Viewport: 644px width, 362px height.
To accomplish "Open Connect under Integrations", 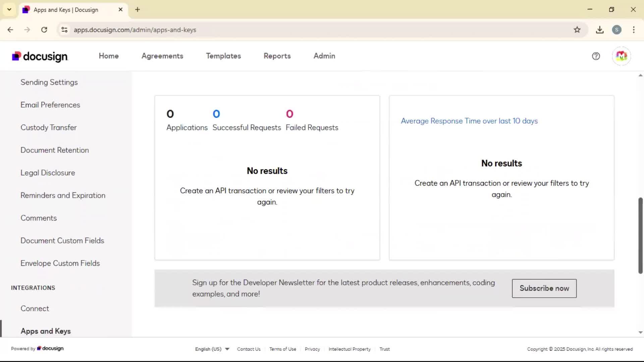I will click(x=35, y=308).
